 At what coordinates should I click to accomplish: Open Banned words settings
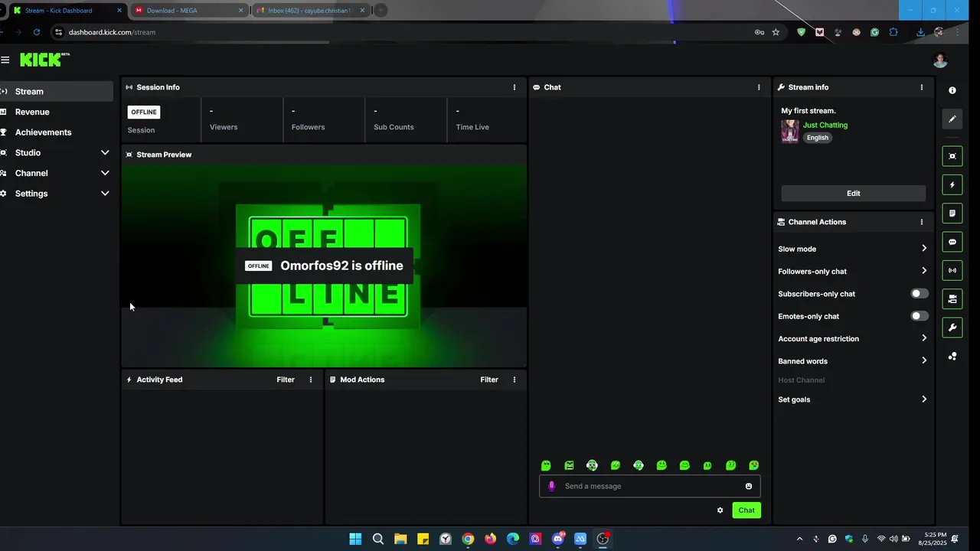[x=853, y=360]
